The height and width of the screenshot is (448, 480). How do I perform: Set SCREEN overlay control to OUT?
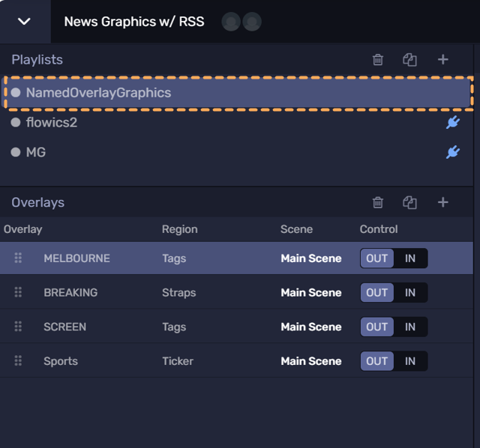click(x=377, y=327)
